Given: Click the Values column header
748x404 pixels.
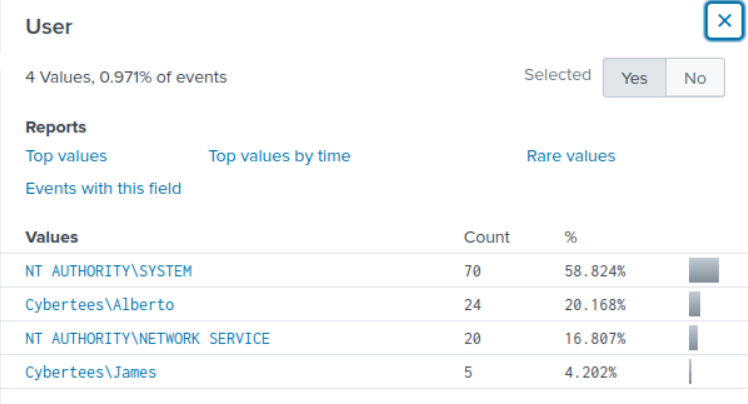Looking at the screenshot, I should 52,237.
